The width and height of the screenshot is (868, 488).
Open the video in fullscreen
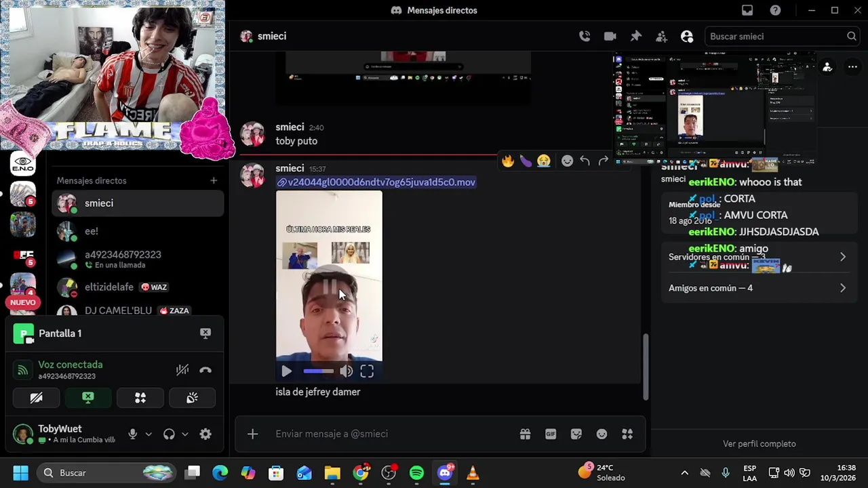click(367, 371)
